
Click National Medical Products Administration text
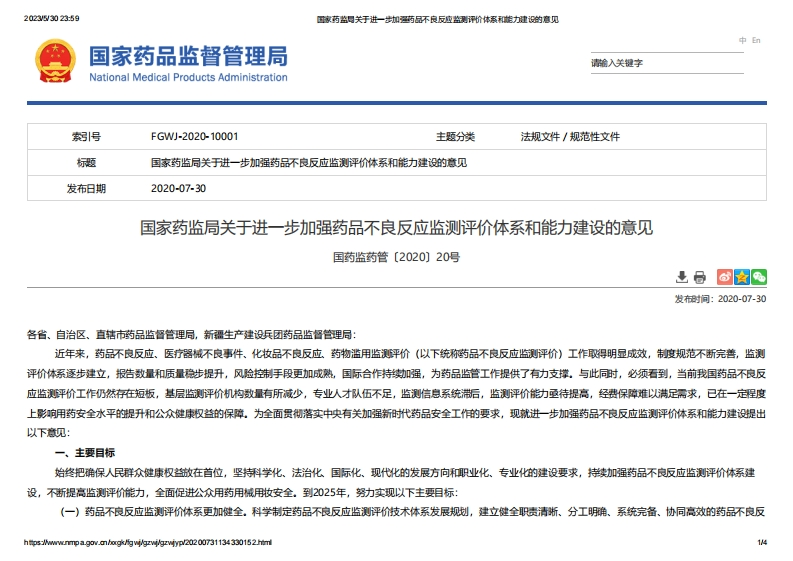point(188,78)
